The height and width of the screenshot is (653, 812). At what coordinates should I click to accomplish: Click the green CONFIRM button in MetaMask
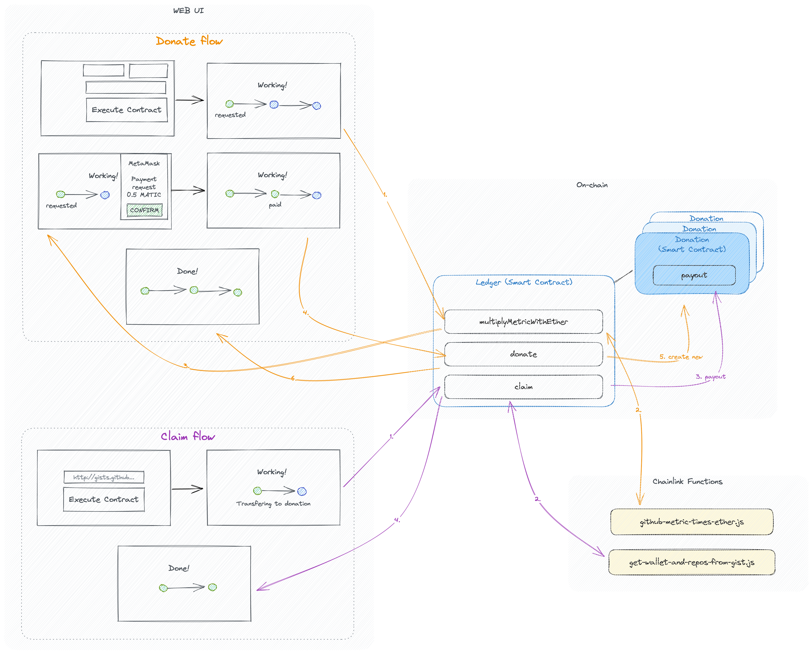(x=144, y=210)
